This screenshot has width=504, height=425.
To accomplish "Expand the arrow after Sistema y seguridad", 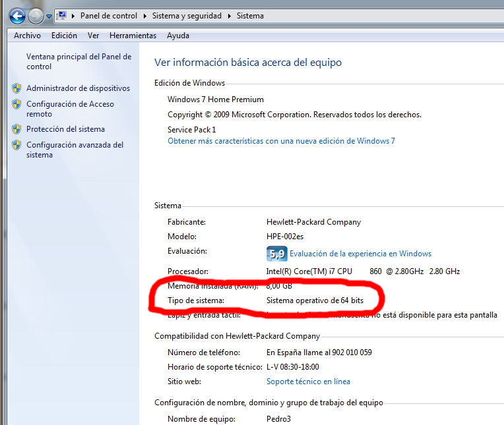I will pyautogui.click(x=230, y=16).
